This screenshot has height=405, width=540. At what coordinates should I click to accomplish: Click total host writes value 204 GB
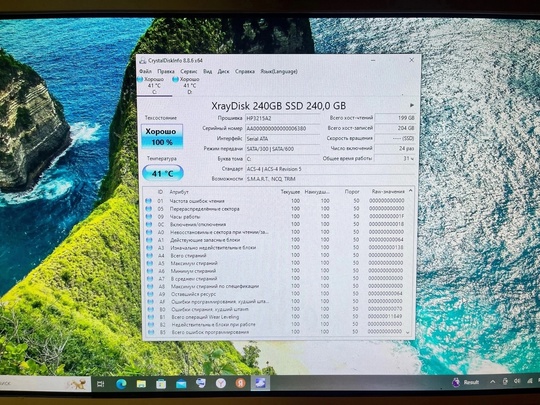[x=395, y=128]
